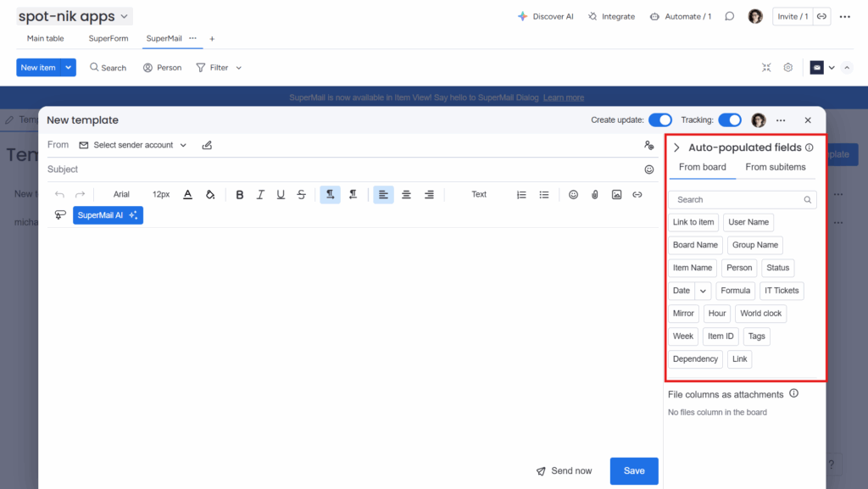Insert the User Name field
The height and width of the screenshot is (489, 868).
(748, 222)
